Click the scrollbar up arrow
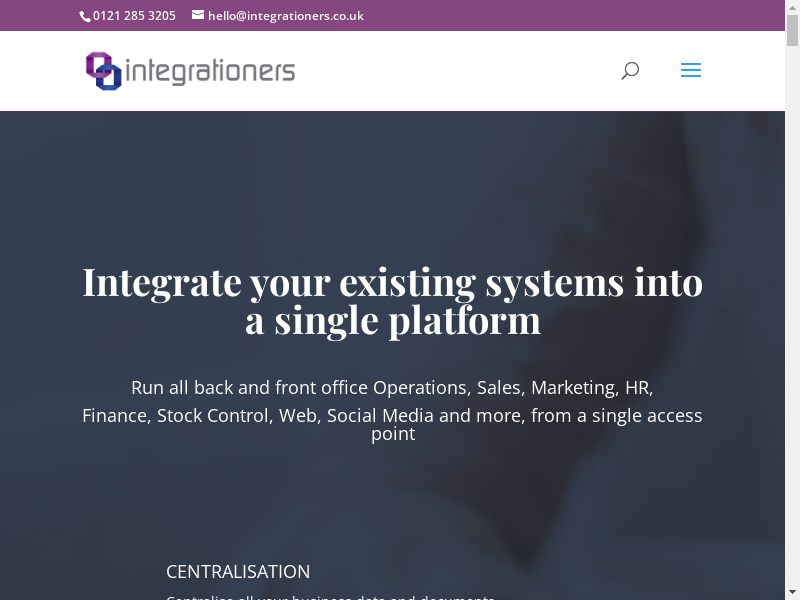Image resolution: width=800 pixels, height=600 pixels. pos(792,7)
